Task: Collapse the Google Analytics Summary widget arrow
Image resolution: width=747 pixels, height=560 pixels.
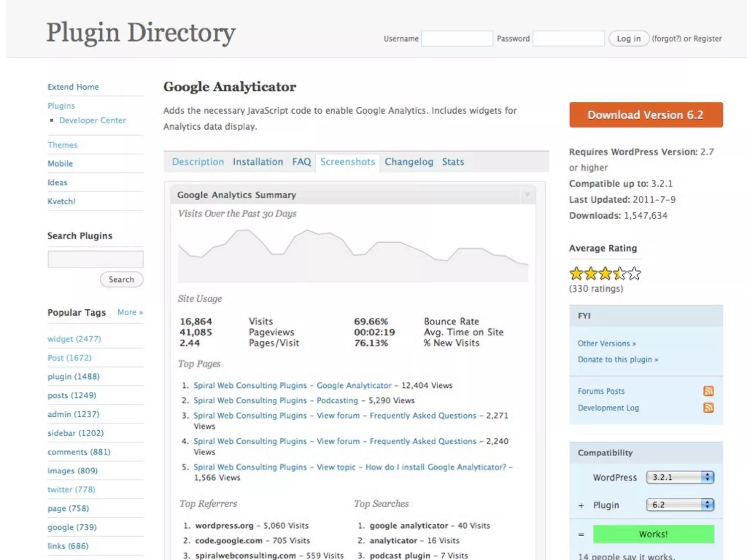Action: coord(527,195)
